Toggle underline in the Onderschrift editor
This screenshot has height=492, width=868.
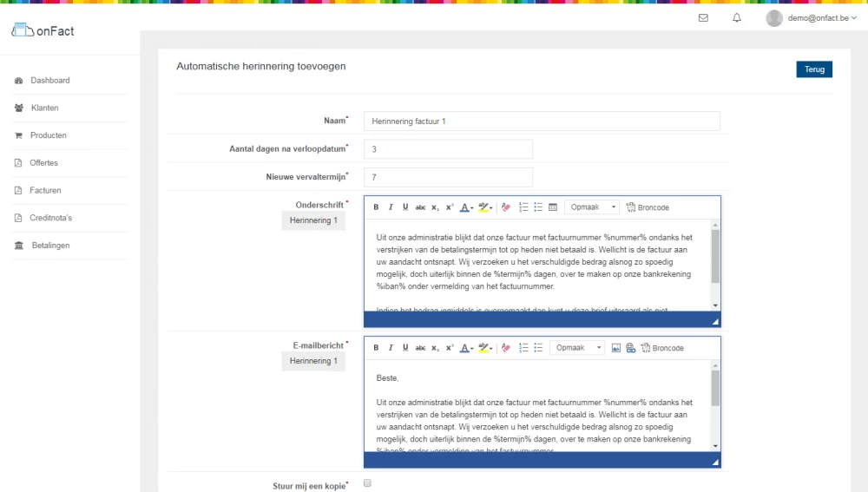click(x=405, y=207)
